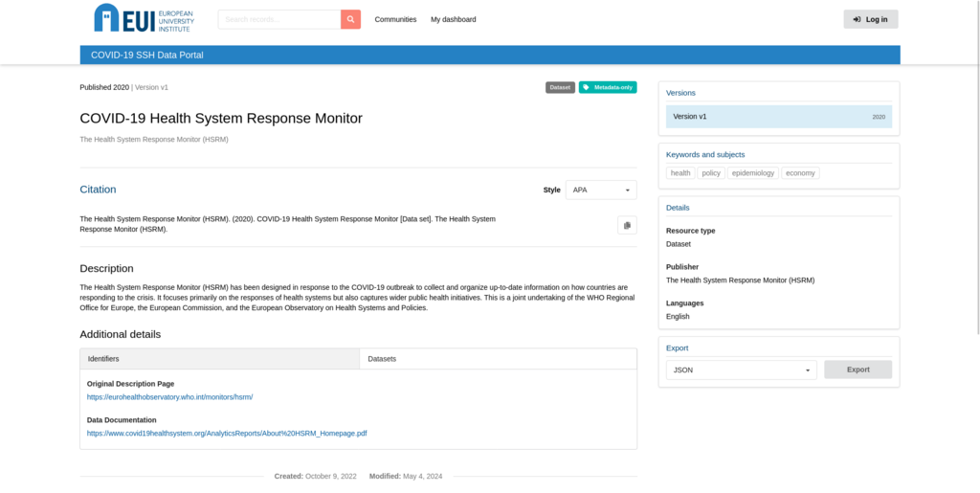Switch to the Identifiers tab

coord(220,359)
